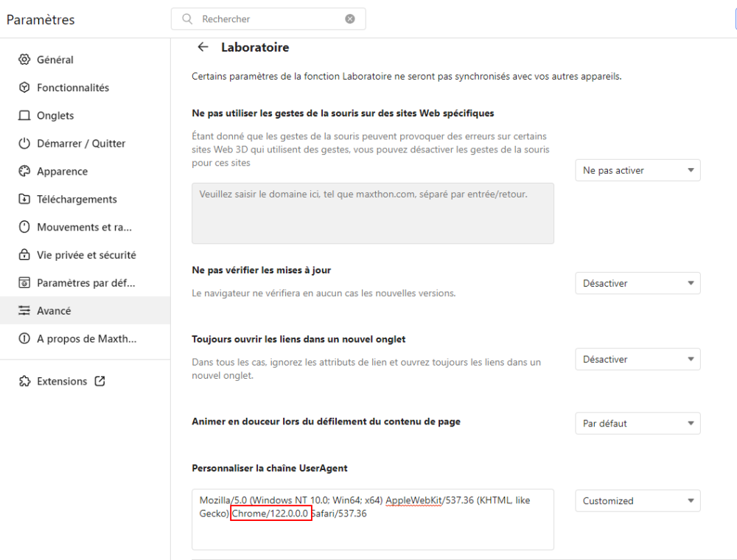Screen dimensions: 737x560
Task: Clear search with the X icon
Action: pos(350,19)
